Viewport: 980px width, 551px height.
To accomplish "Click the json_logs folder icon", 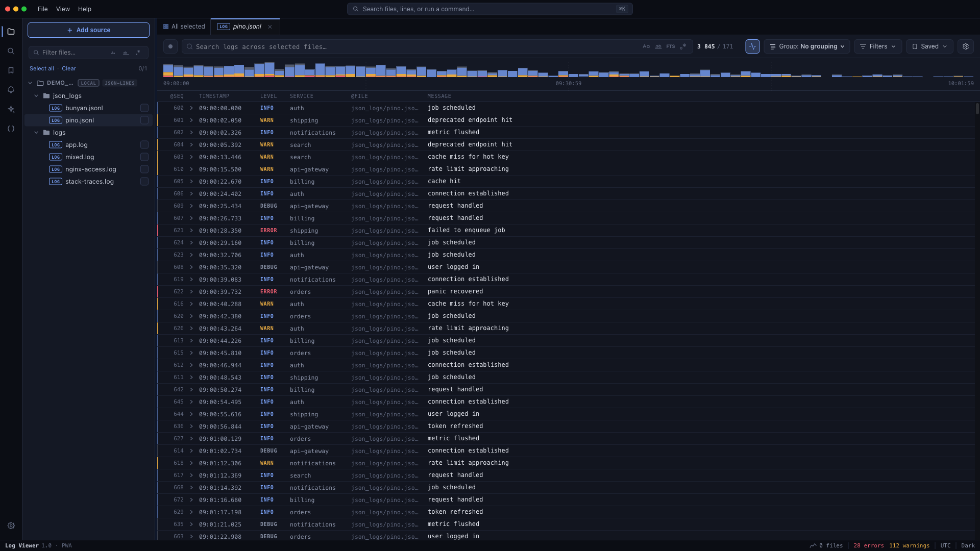I will coord(46,96).
